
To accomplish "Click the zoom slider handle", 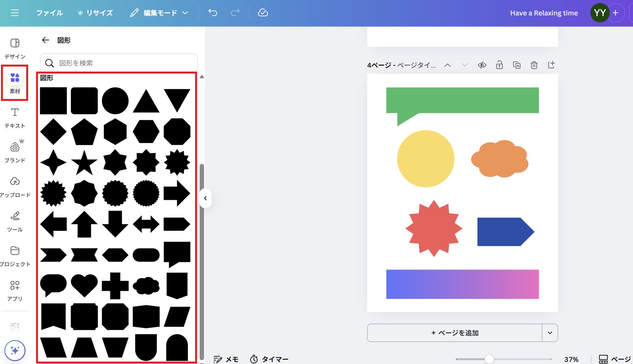I will 489,359.
